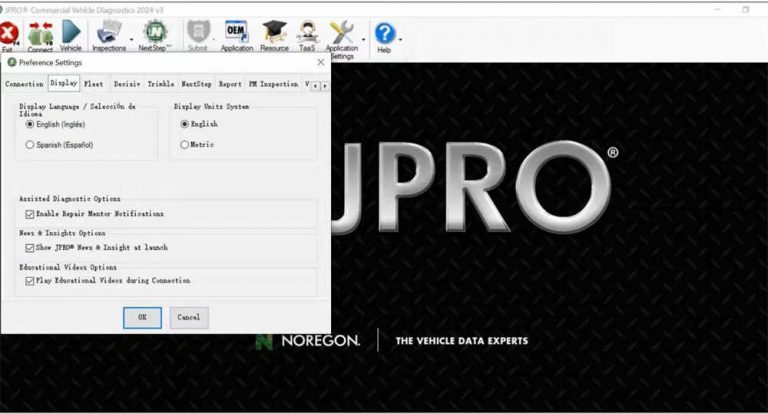768x414 pixels.
Task: Select Metric display units
Action: click(x=184, y=145)
